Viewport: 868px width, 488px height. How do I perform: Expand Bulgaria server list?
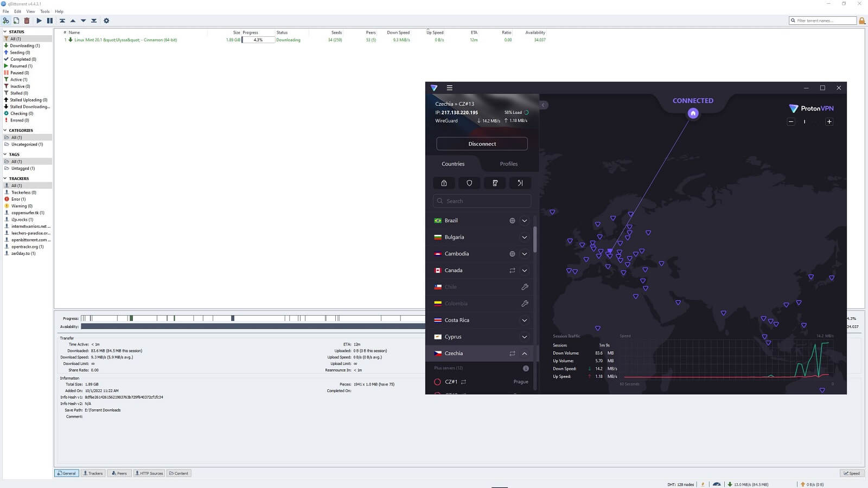click(x=525, y=237)
